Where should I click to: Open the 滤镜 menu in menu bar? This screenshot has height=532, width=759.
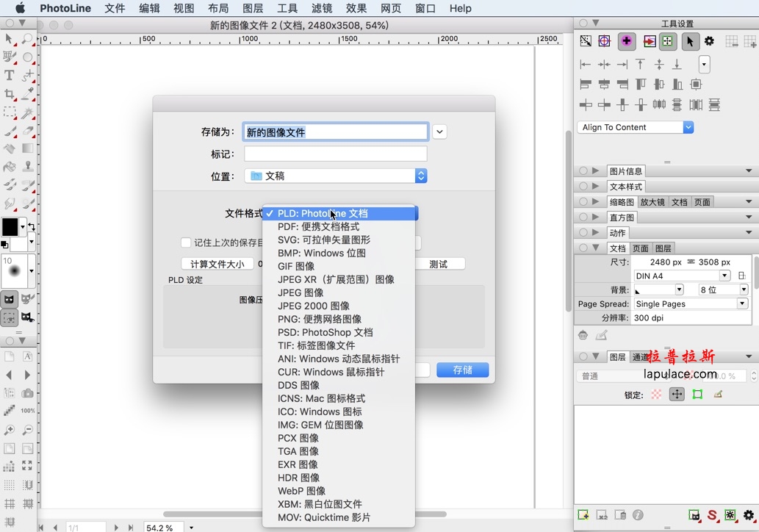pyautogui.click(x=322, y=8)
